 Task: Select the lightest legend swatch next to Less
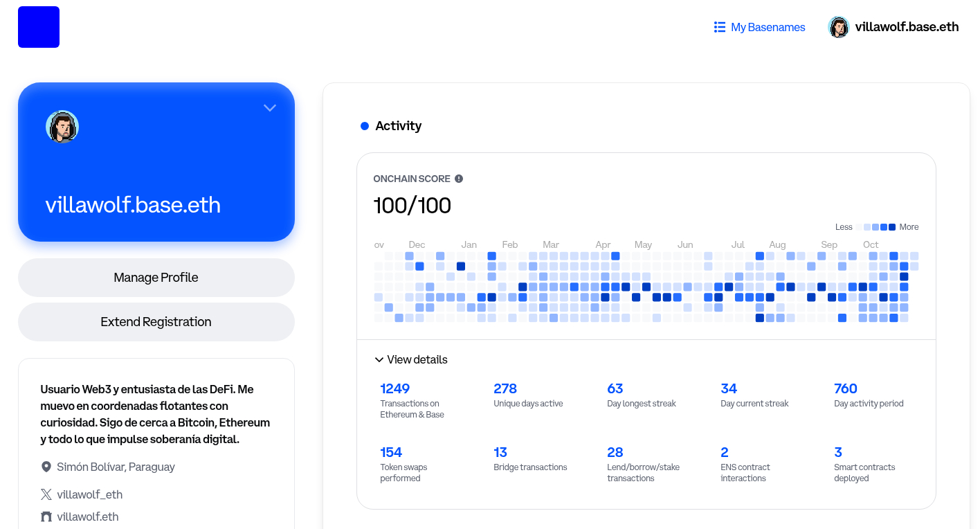coord(859,227)
